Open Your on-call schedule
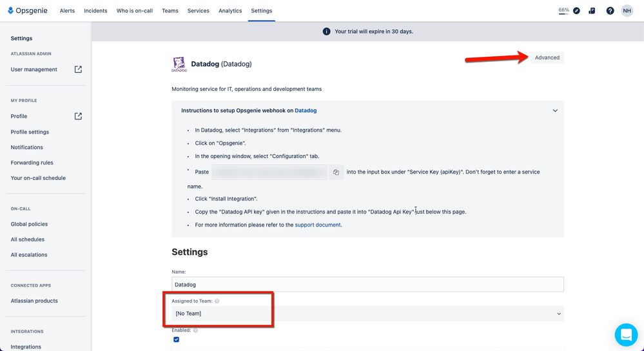644x351 pixels. pos(38,178)
